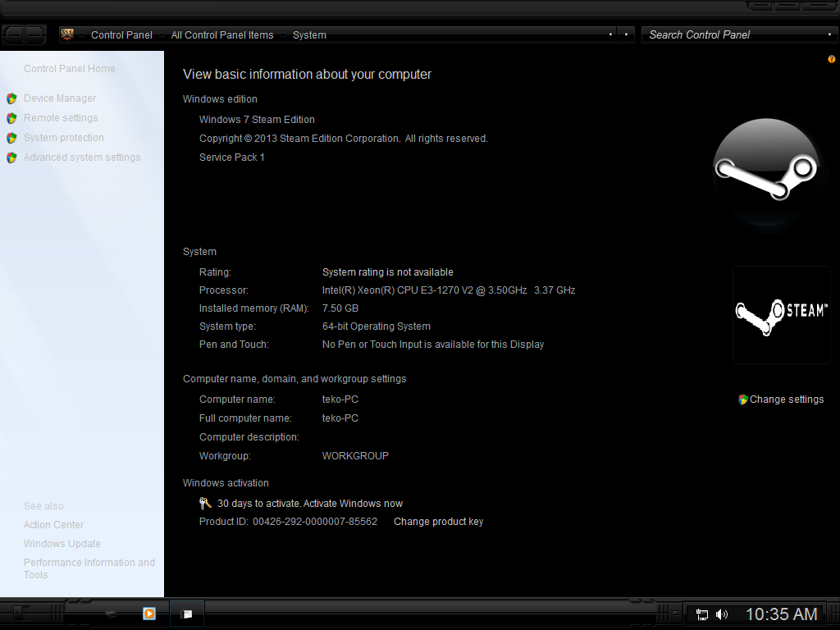Open Advanced system settings link

[x=82, y=157]
